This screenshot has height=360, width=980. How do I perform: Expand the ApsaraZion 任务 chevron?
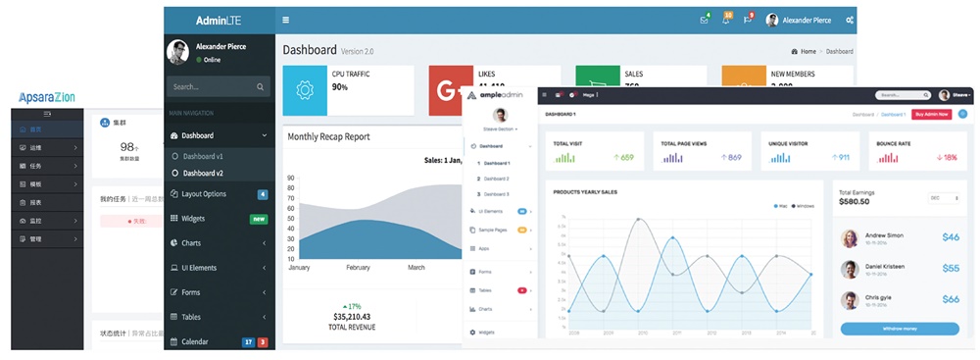75,167
